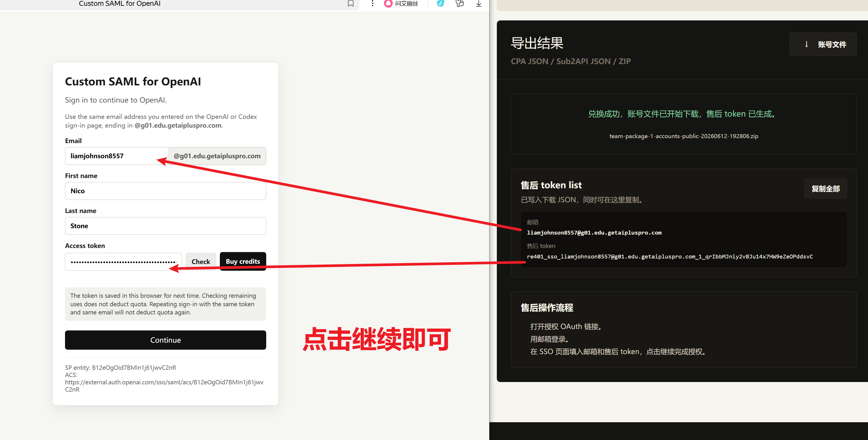Image resolution: width=868 pixels, height=440 pixels.
Task: Buy credits for the token
Action: click(x=243, y=261)
